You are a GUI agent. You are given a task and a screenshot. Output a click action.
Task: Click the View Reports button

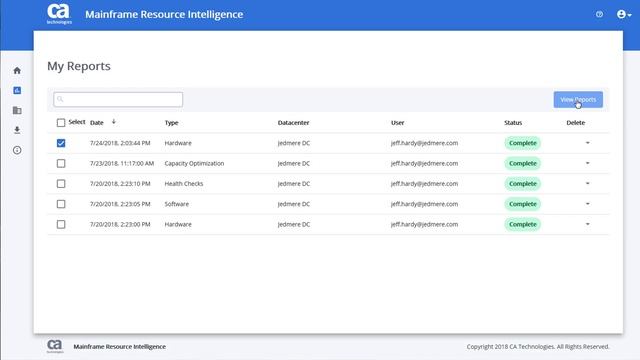(x=578, y=100)
